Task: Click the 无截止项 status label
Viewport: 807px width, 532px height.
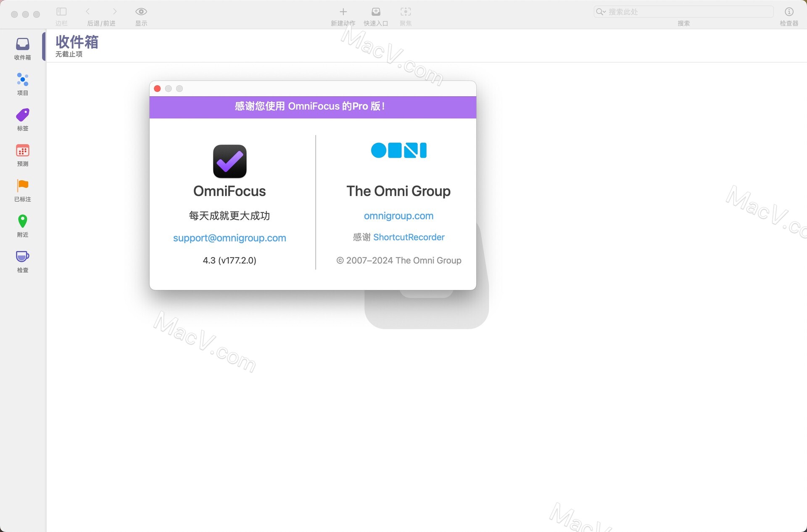Action: click(69, 54)
